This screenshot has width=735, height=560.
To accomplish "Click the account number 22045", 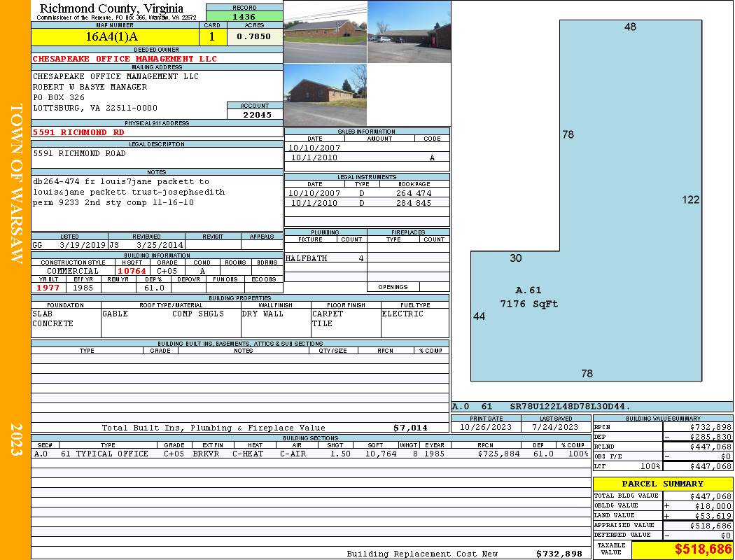I will pyautogui.click(x=255, y=114).
